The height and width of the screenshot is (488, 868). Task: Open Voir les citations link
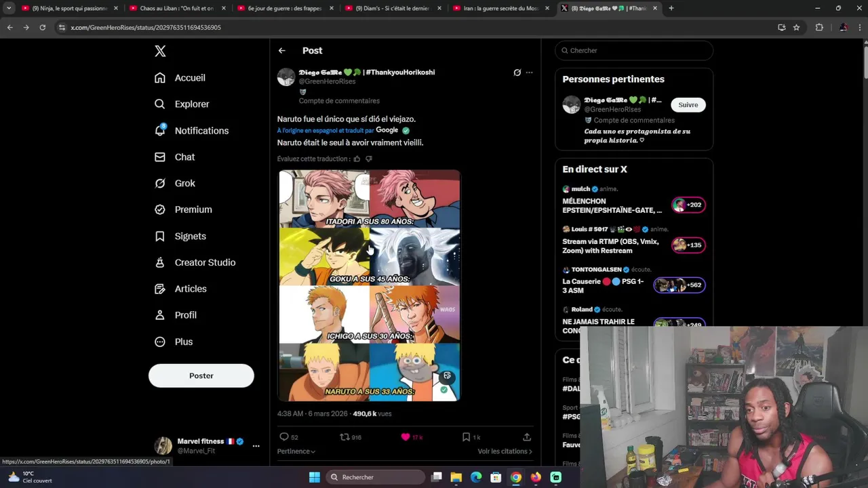[505, 451]
